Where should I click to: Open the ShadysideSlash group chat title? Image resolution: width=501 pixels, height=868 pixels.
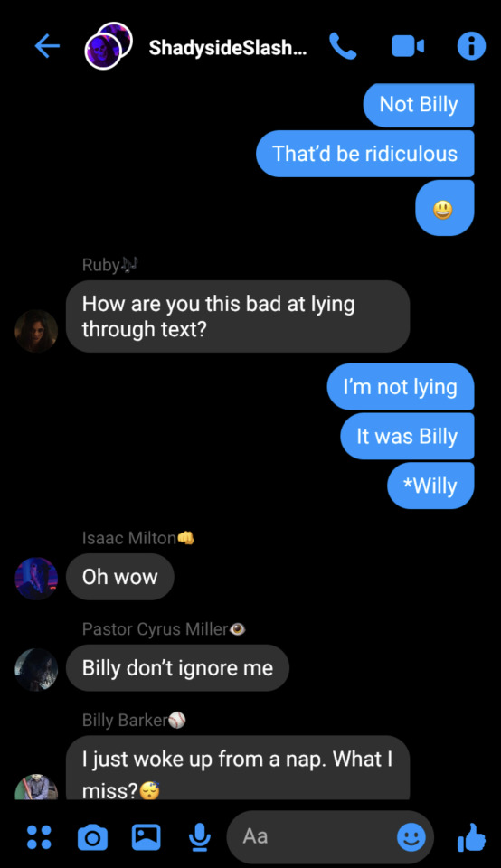228,48
